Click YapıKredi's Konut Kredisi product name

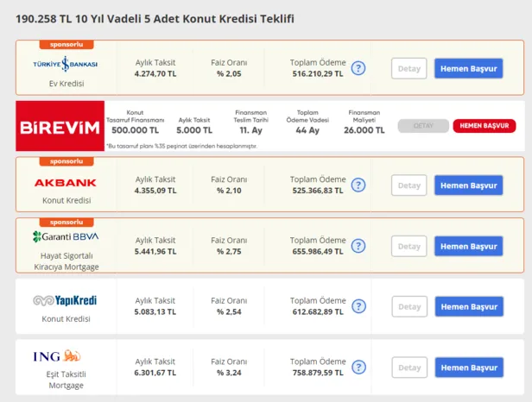(66, 319)
